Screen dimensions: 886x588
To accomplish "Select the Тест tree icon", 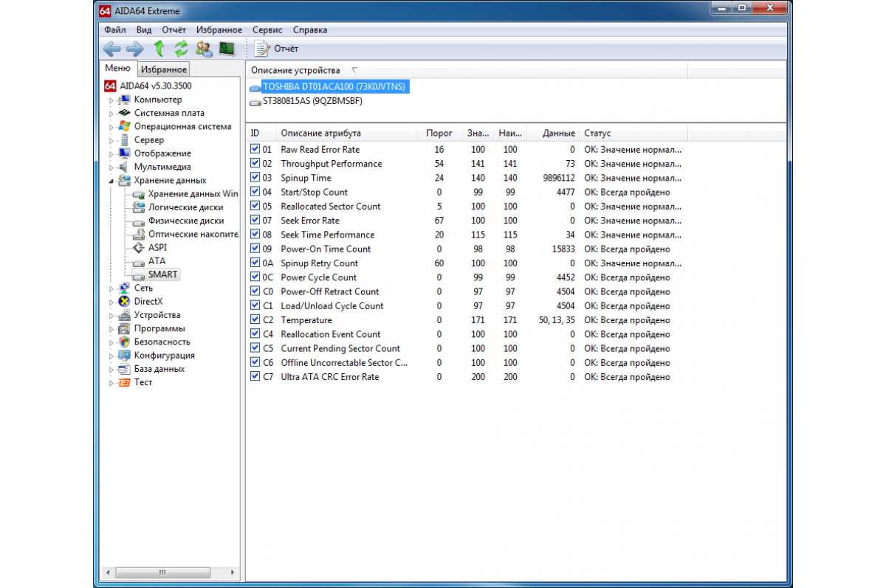I will 125,382.
